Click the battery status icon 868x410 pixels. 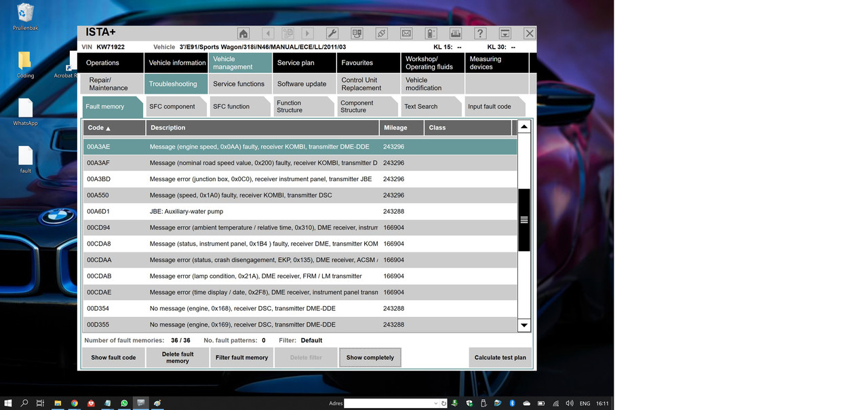click(x=431, y=33)
